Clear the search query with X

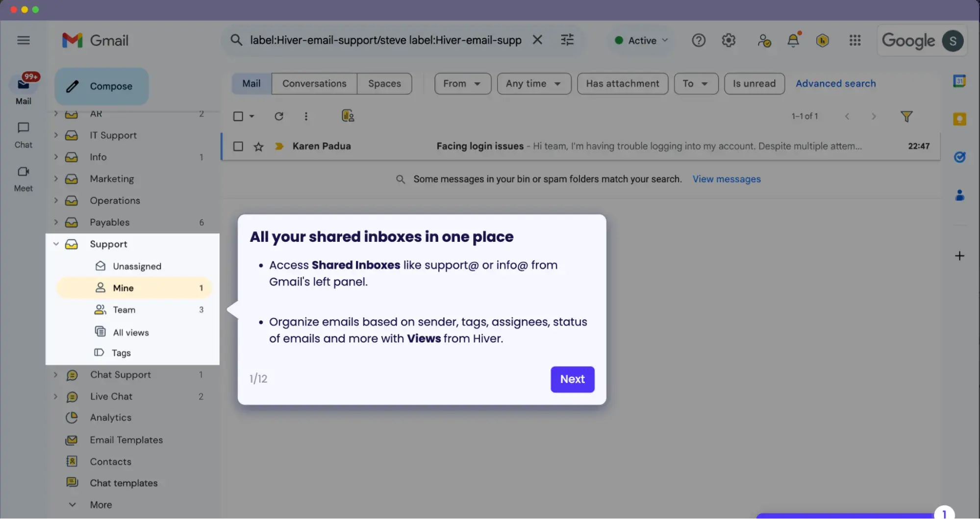(x=537, y=40)
